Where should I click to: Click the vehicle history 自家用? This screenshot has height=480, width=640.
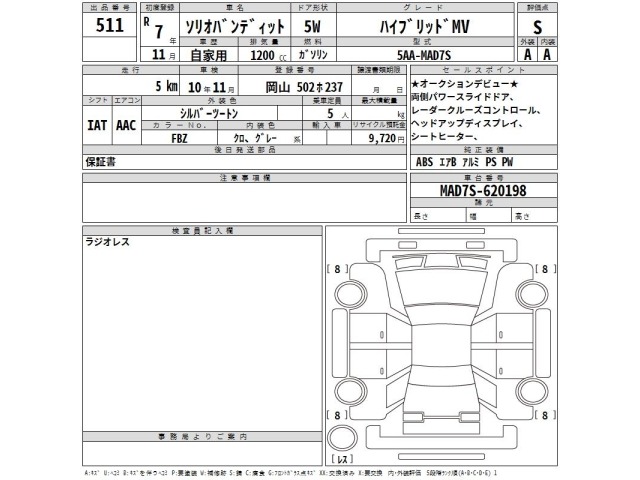click(208, 55)
